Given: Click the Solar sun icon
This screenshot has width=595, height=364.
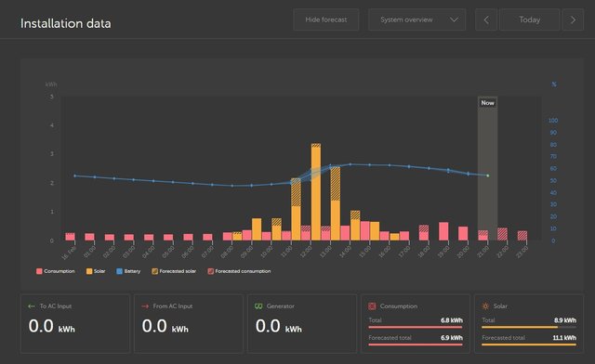Looking at the screenshot, I should coord(485,306).
